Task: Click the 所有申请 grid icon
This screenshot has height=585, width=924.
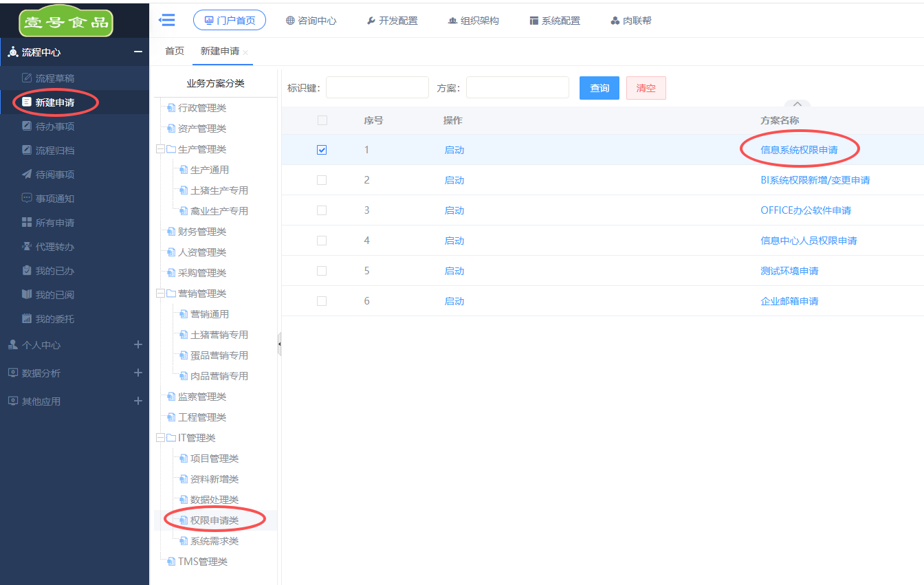Action: coord(27,223)
